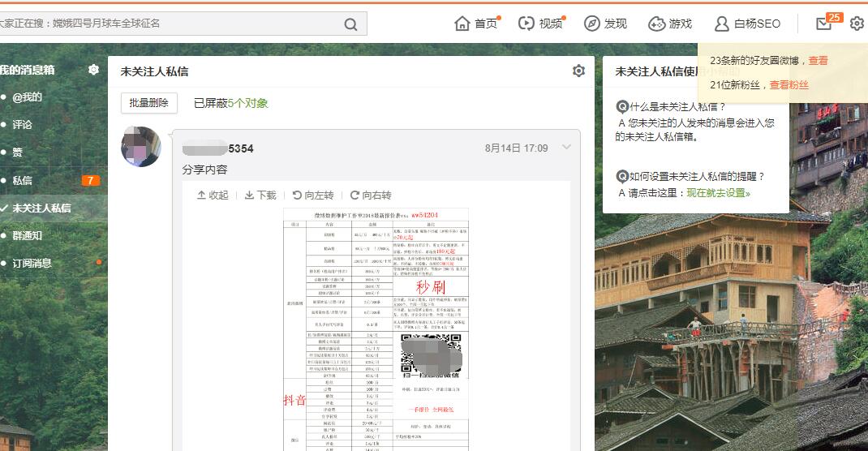Click 查看 for new friend-circle weibo
The image size is (868, 451).
[819, 61]
